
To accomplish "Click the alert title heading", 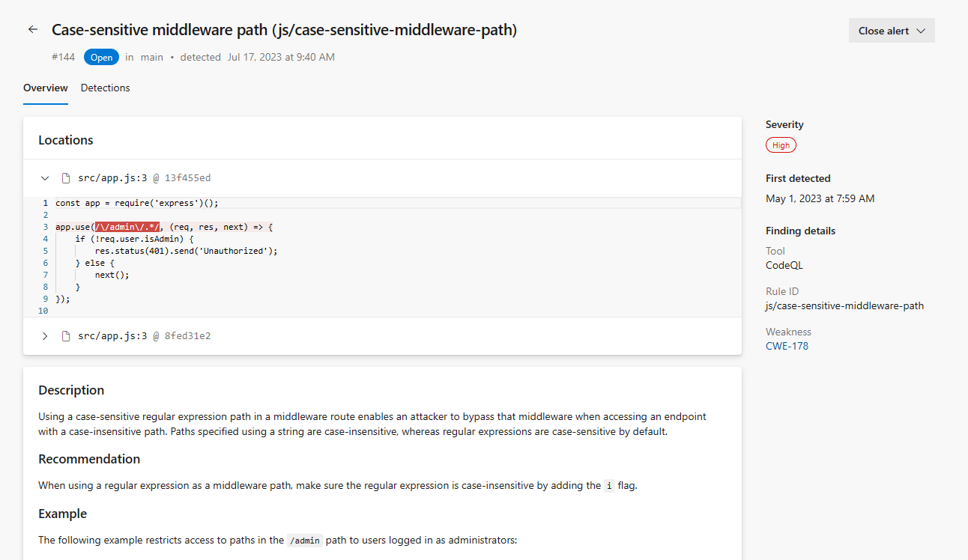I will [x=284, y=30].
